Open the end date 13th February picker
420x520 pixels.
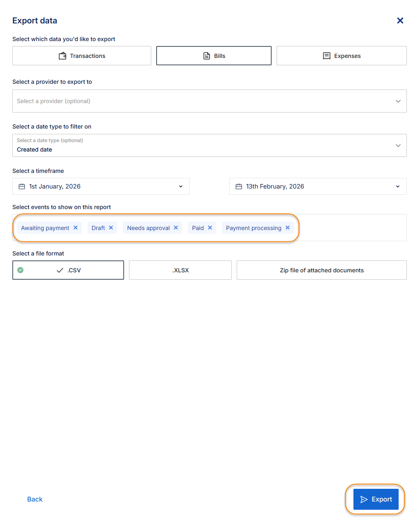(x=318, y=186)
